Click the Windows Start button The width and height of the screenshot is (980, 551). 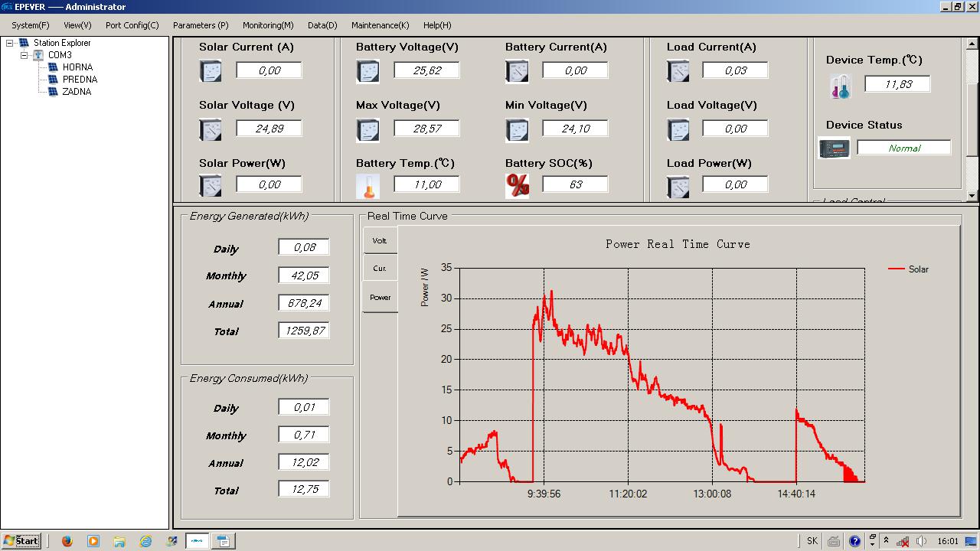point(21,541)
